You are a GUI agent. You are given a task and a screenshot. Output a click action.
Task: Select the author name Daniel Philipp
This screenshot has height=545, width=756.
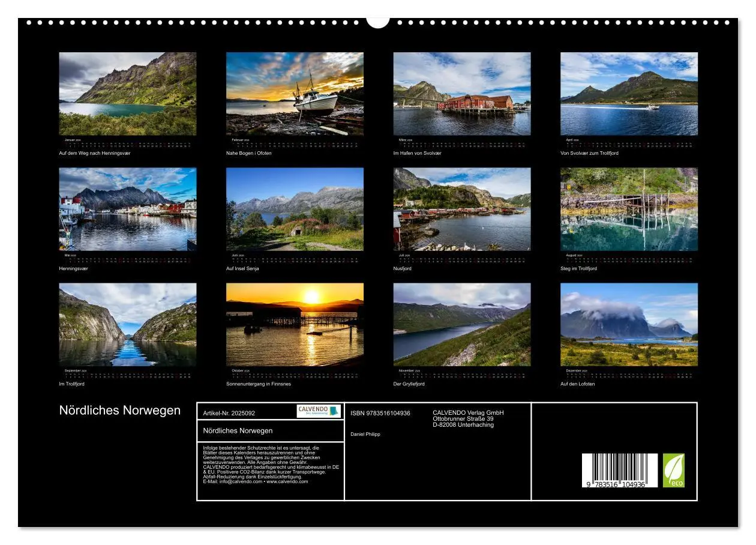365,434
